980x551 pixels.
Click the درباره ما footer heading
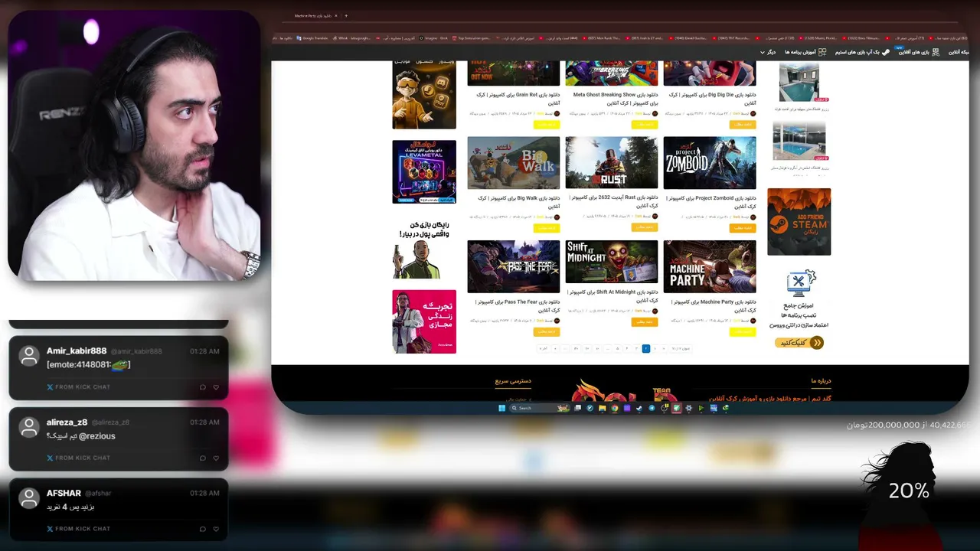coord(821,380)
